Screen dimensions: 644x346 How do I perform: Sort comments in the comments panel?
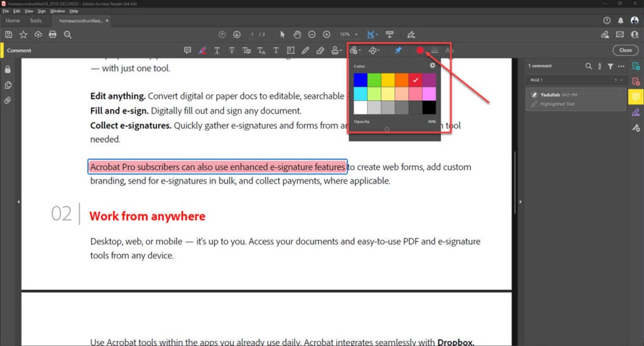pyautogui.click(x=599, y=66)
